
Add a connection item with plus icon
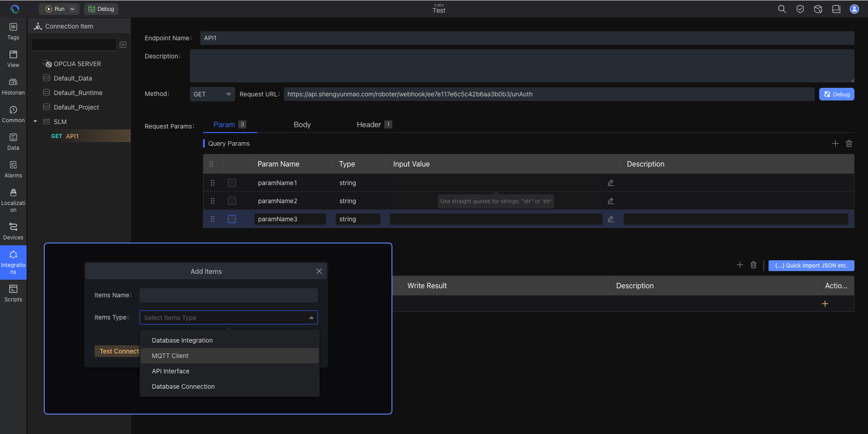123,45
